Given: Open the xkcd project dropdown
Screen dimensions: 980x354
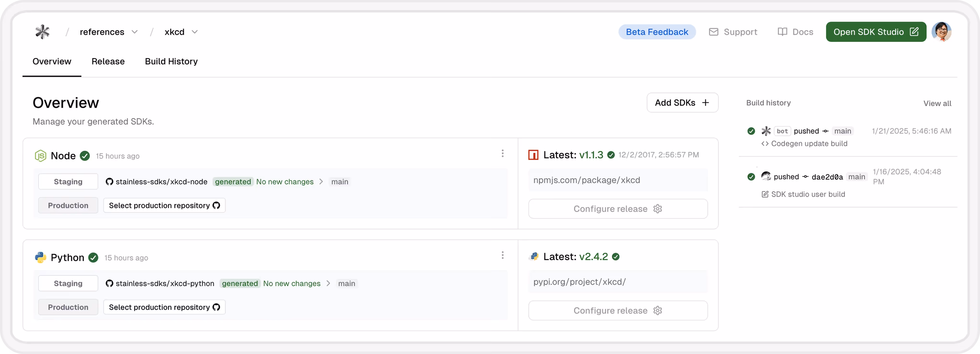Looking at the screenshot, I should (x=181, y=32).
